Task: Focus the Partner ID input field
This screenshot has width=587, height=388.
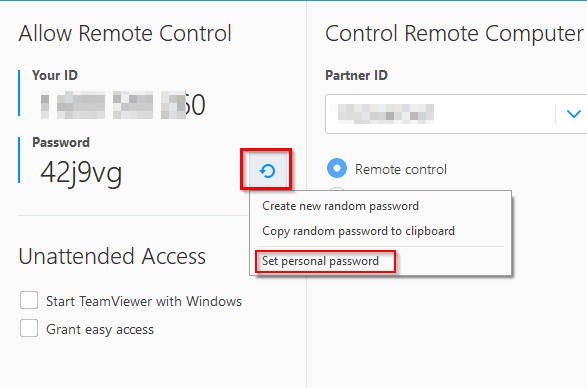Action: (440, 114)
